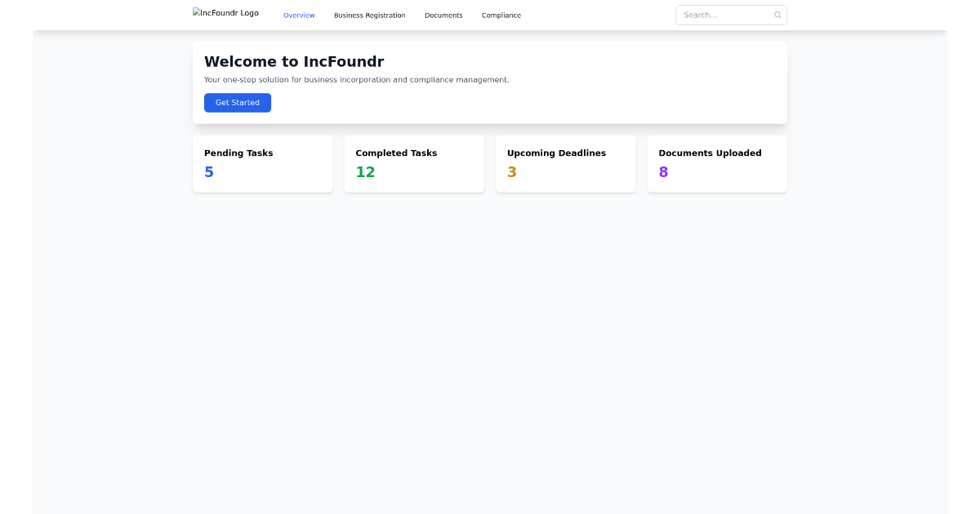
Task: View the Documents Uploaded card
Action: tap(716, 163)
